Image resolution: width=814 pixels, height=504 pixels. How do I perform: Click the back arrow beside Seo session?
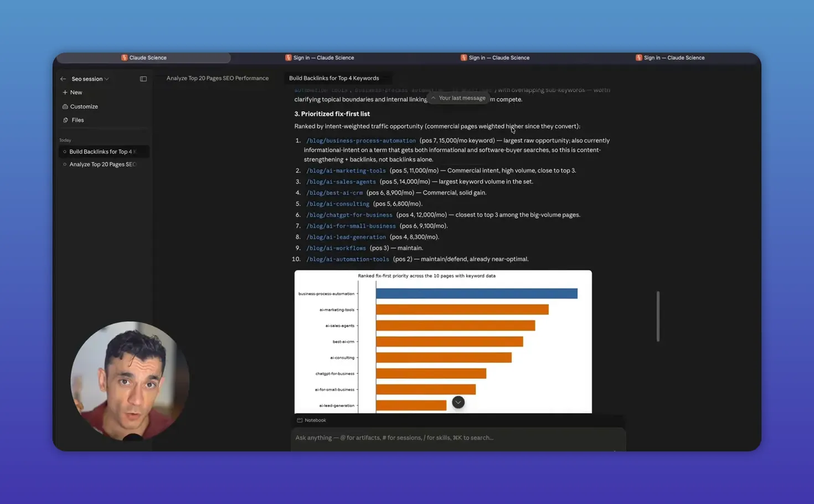click(x=63, y=79)
